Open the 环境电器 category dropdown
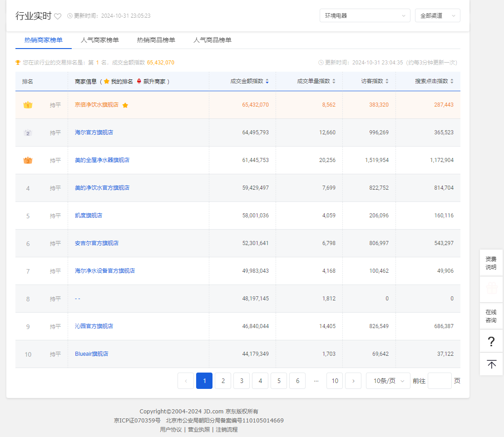The image size is (504, 437). click(365, 15)
